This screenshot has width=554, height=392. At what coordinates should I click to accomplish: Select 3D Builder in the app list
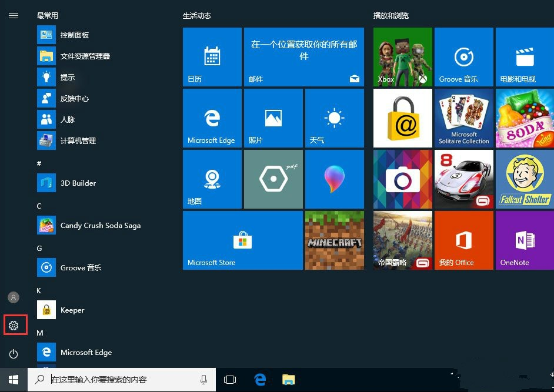78,183
